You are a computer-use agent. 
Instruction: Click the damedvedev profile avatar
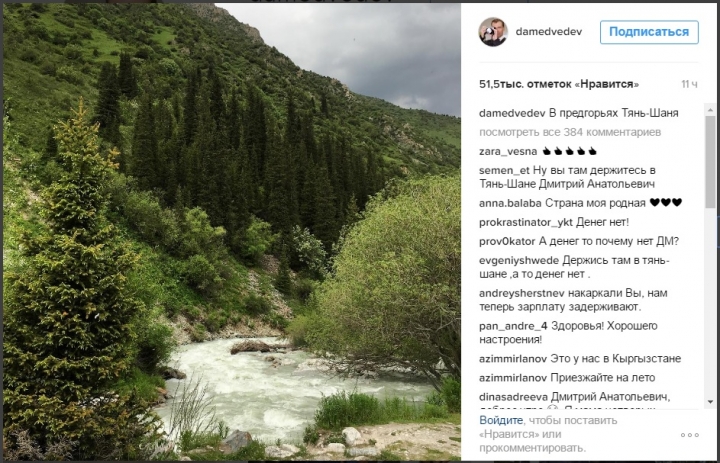(493, 32)
